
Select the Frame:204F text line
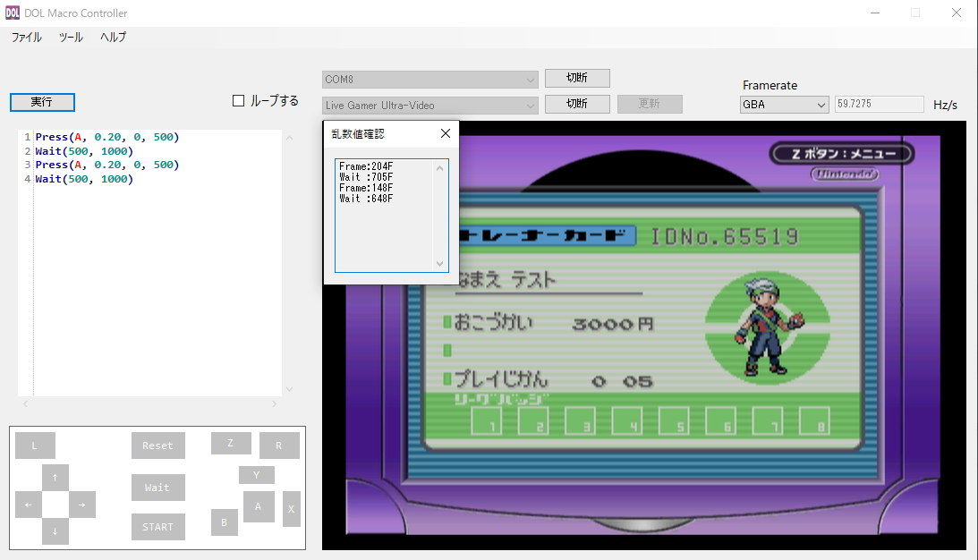coord(366,166)
